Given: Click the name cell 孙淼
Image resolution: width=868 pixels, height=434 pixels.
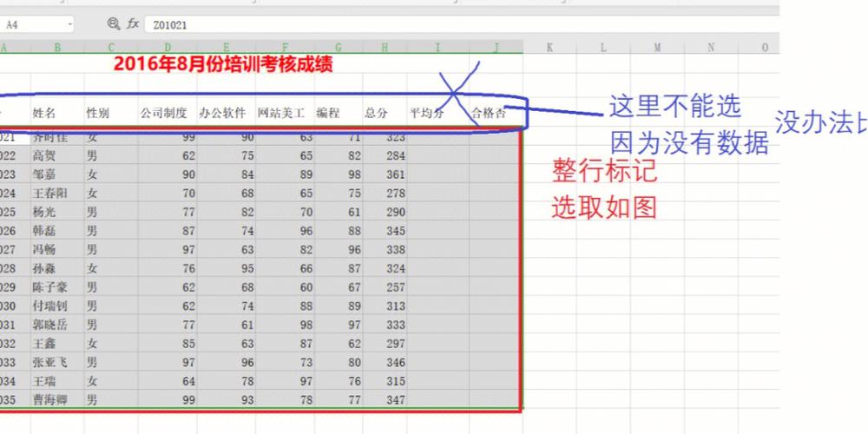Looking at the screenshot, I should (57, 268).
